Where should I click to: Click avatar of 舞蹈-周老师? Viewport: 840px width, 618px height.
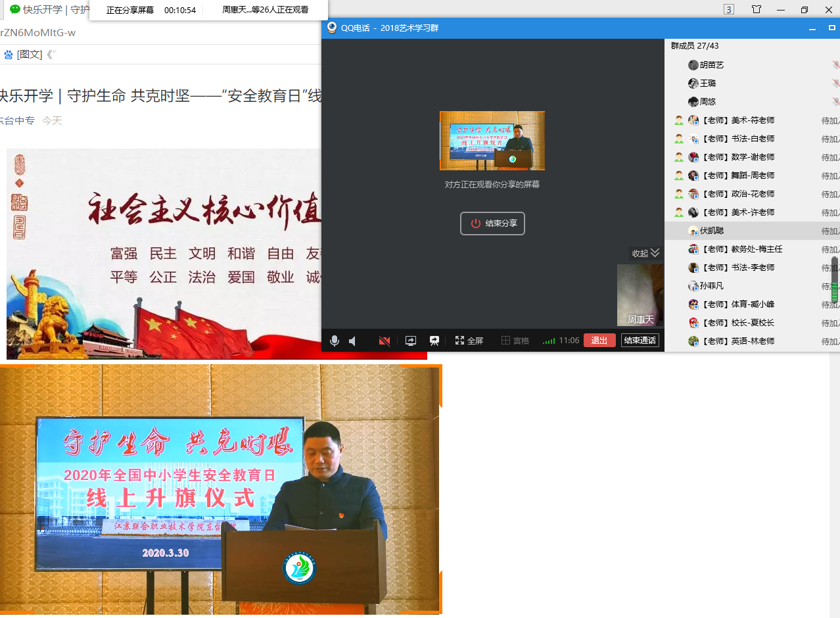pyautogui.click(x=693, y=176)
